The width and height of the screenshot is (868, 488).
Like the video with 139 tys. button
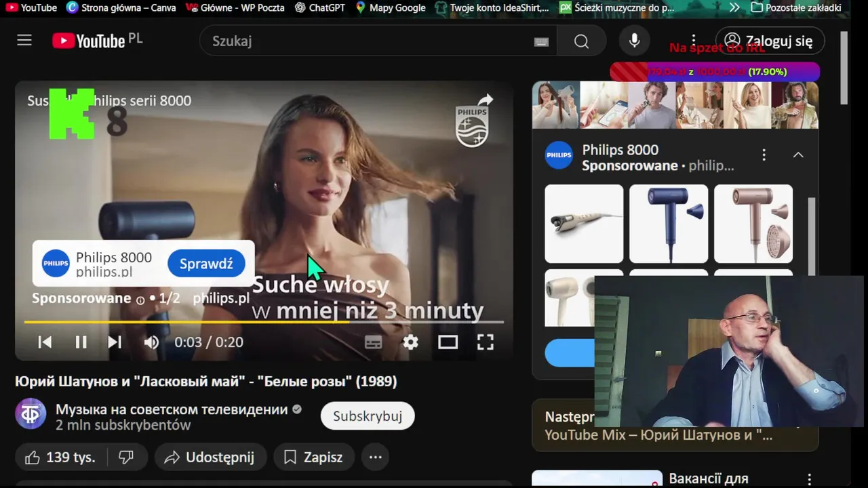(60, 457)
